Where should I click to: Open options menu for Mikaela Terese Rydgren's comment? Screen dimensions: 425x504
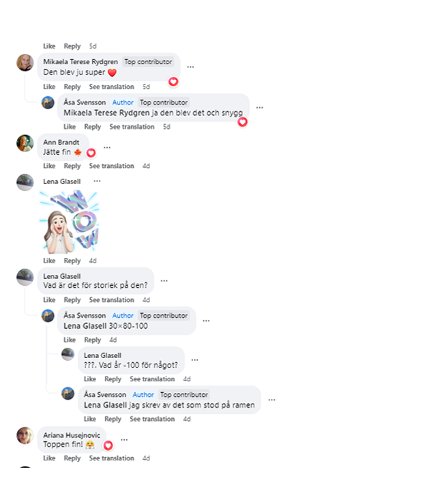tap(190, 67)
